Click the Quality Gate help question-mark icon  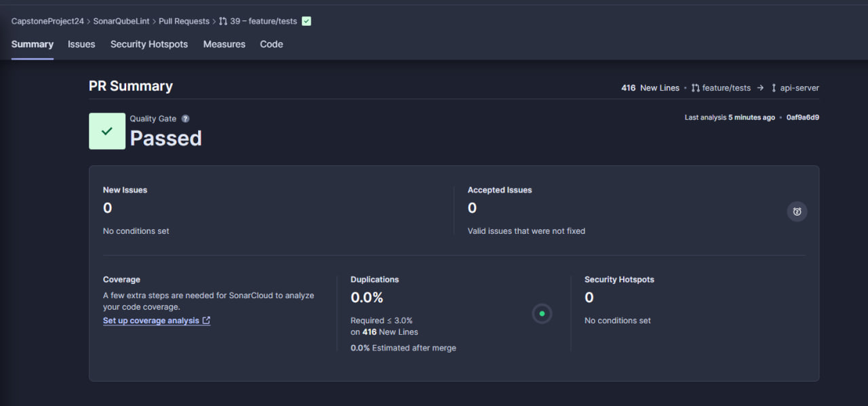tap(185, 119)
